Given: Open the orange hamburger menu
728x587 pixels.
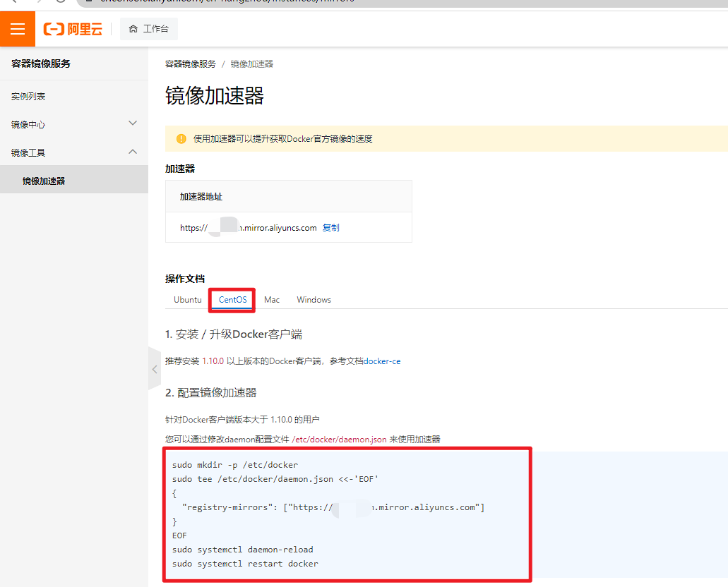Looking at the screenshot, I should (18, 29).
